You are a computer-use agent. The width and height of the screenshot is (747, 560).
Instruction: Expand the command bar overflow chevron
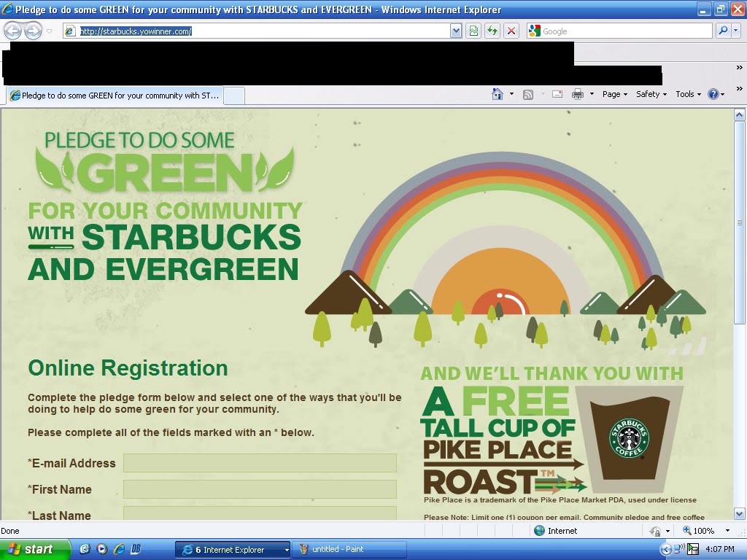pyautogui.click(x=740, y=88)
